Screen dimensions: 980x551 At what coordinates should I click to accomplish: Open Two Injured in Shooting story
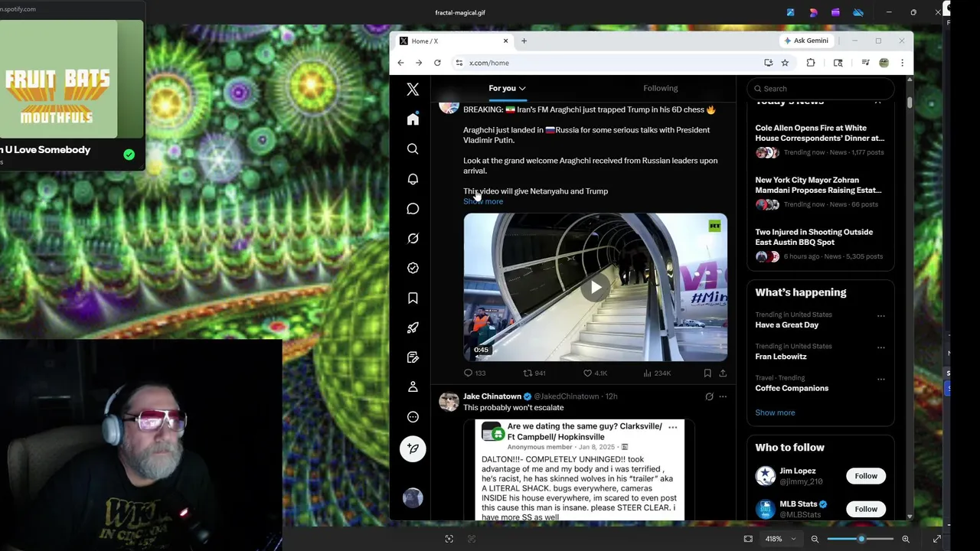click(814, 237)
